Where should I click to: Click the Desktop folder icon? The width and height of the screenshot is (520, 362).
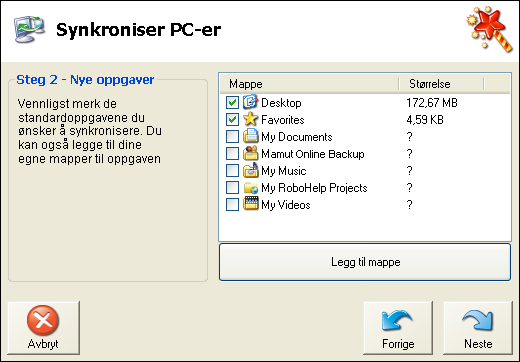click(250, 102)
